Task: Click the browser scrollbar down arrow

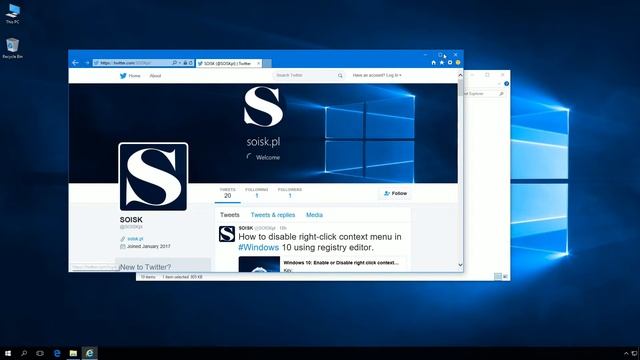Action: point(460,265)
